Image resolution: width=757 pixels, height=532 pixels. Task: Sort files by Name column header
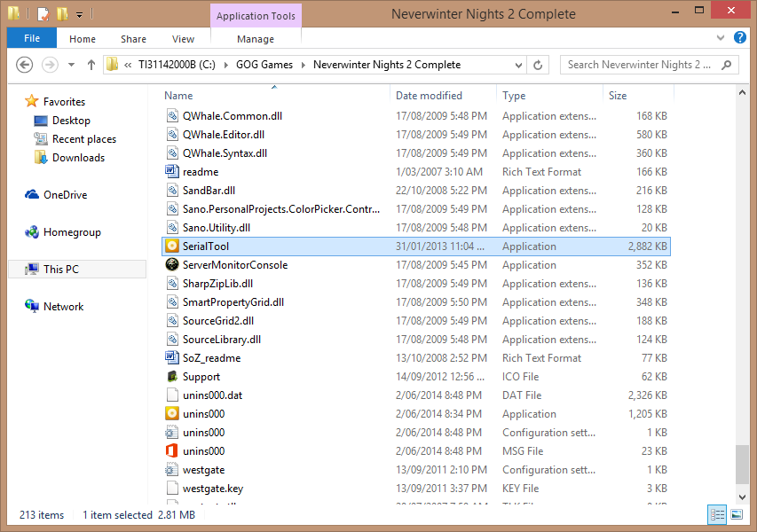point(276,96)
